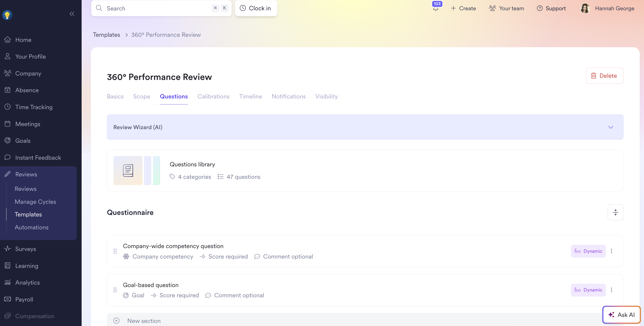Switch to the Visibility tab
The height and width of the screenshot is (326, 644).
(326, 96)
